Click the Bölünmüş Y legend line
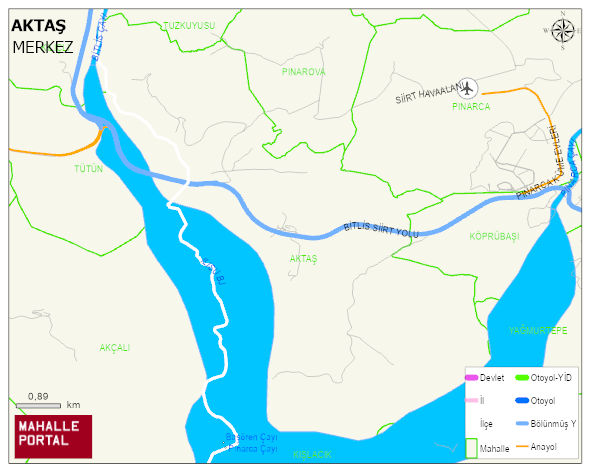591x472 pixels. tap(522, 424)
